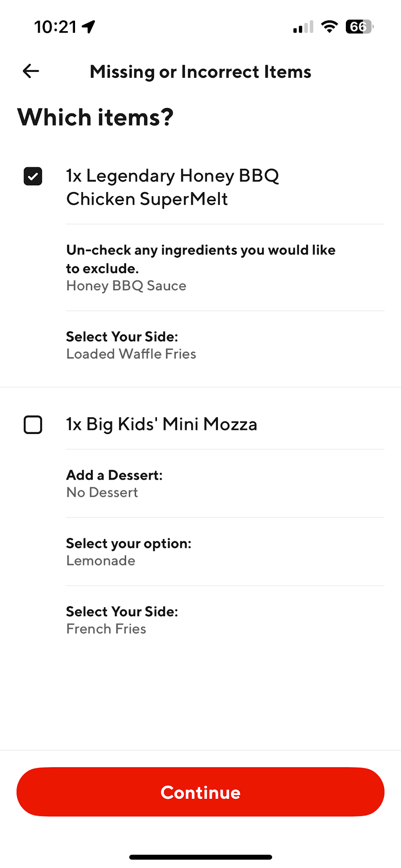Tap the Wi-Fi icon in status bar
Screen dimensions: 401x868
point(330,27)
